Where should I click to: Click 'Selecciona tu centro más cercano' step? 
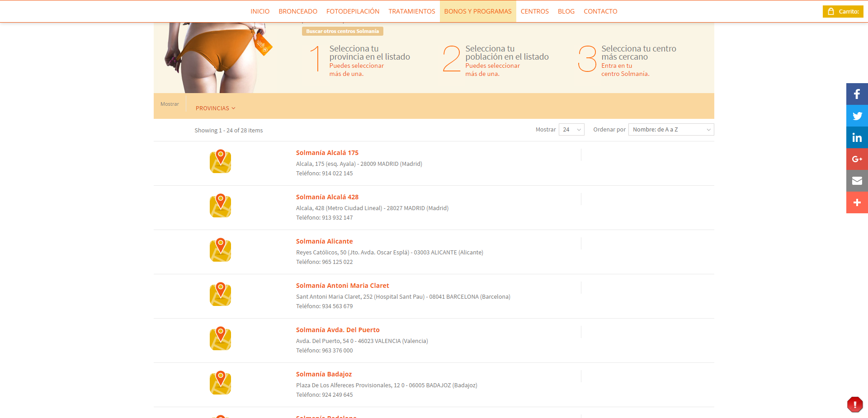tap(639, 53)
